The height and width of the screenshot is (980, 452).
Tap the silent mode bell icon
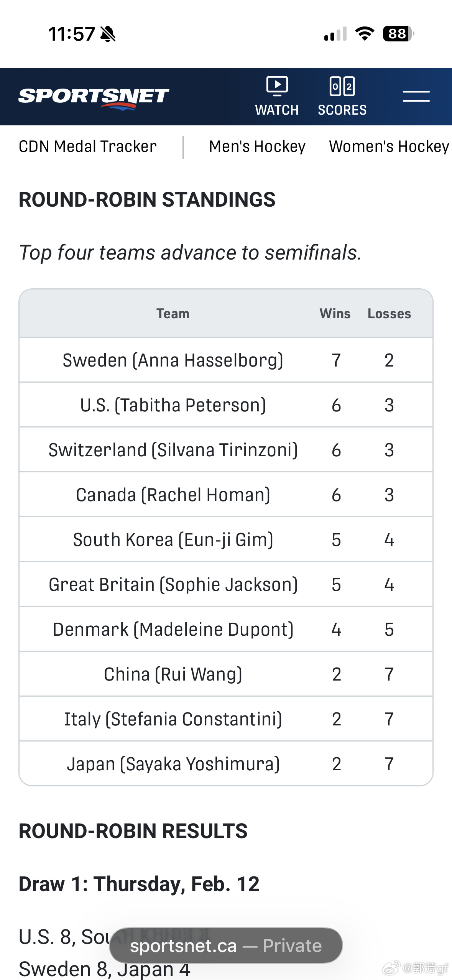click(x=108, y=34)
